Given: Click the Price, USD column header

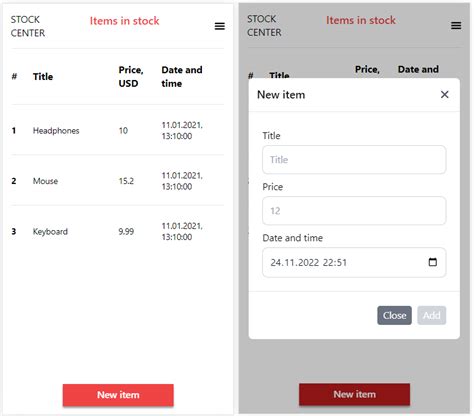Looking at the screenshot, I should (x=131, y=77).
